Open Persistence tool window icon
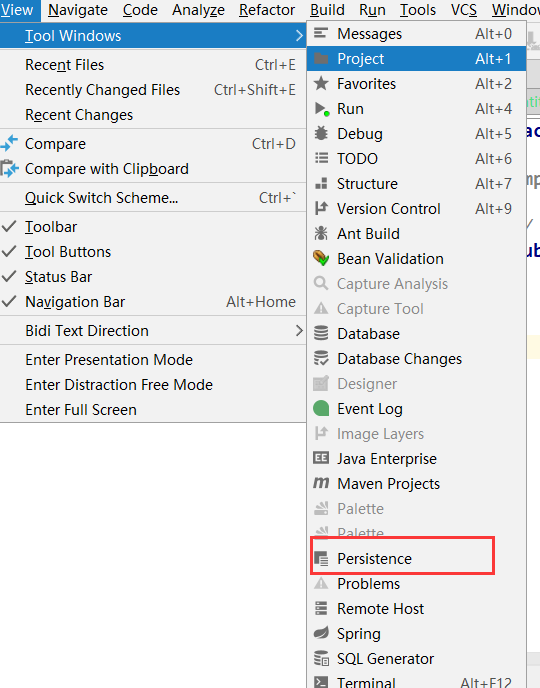 click(321, 559)
